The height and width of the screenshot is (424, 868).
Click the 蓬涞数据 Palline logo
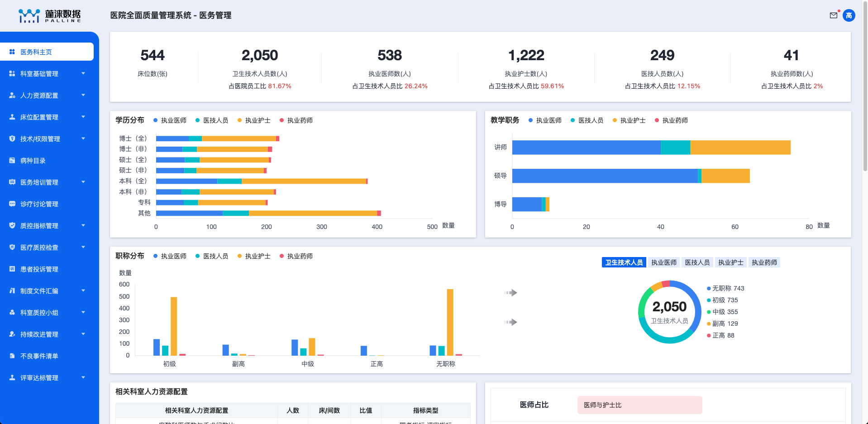[x=50, y=16]
